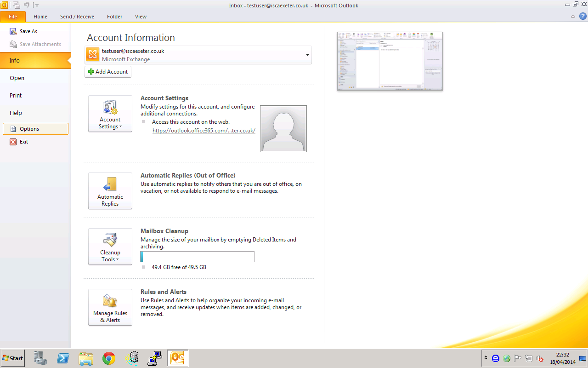Click the '49.4 GB free of 49.5 GB' text
The width and height of the screenshot is (588, 368).
[179, 267]
